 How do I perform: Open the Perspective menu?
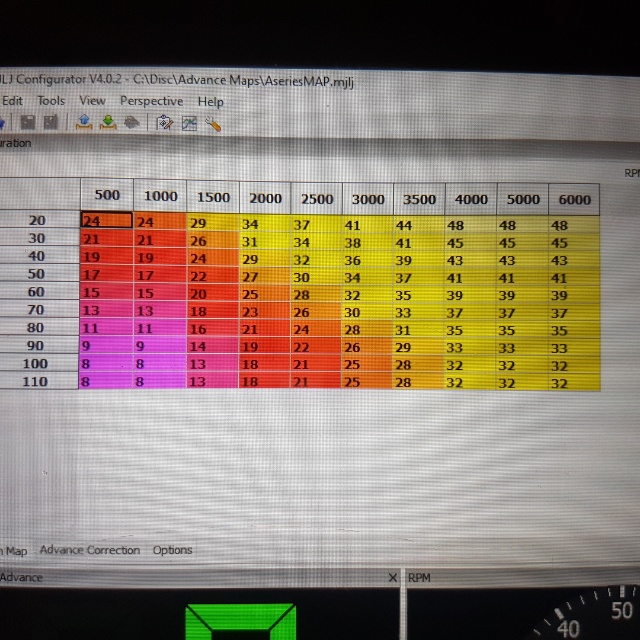point(151,101)
